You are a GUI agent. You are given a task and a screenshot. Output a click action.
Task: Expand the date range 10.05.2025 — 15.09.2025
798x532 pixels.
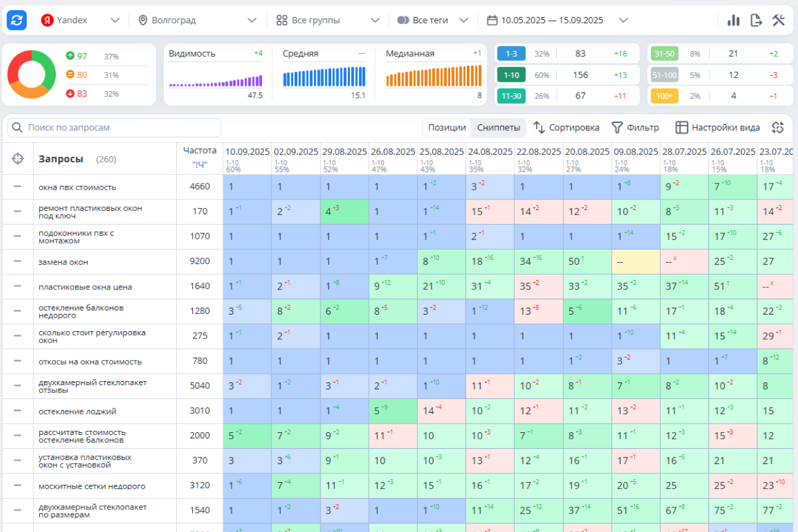[557, 20]
